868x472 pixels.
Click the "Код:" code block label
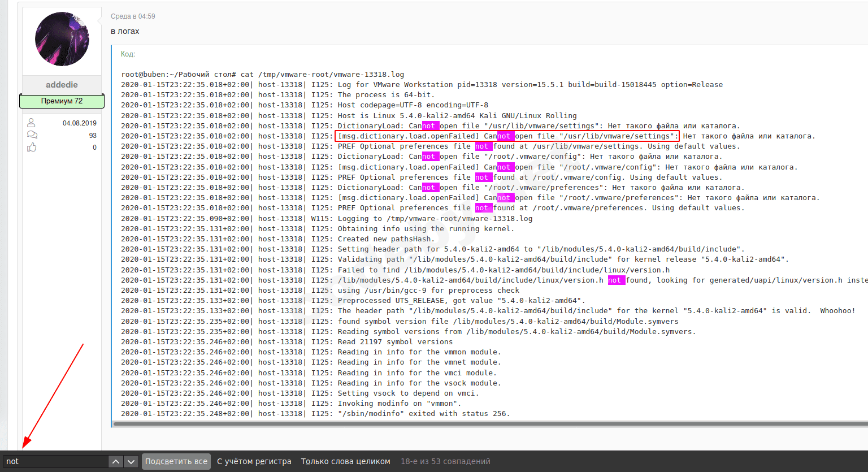(128, 54)
